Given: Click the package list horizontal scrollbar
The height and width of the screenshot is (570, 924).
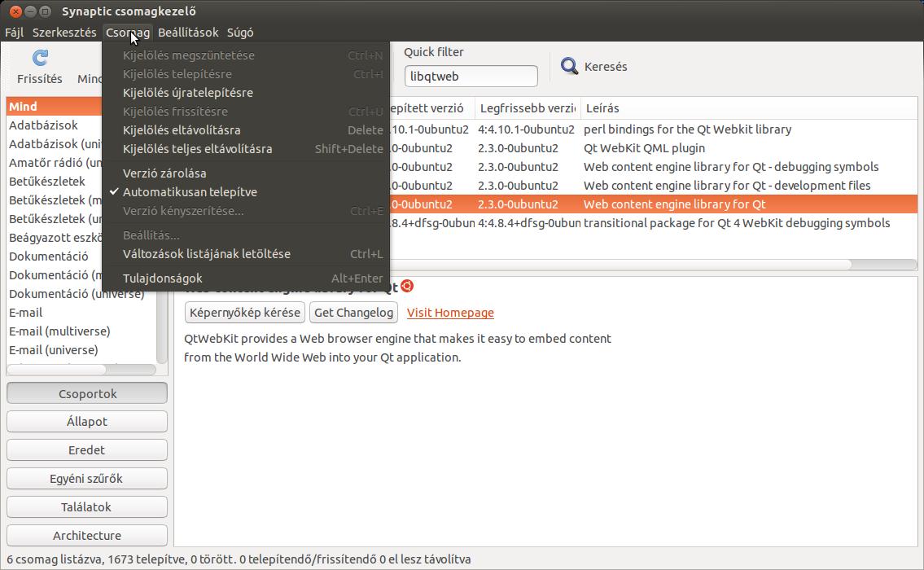Looking at the screenshot, I should tap(619, 265).
